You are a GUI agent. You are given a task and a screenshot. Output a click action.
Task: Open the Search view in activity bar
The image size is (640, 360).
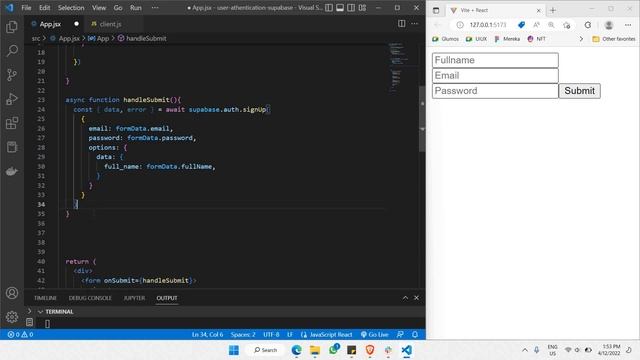12,51
